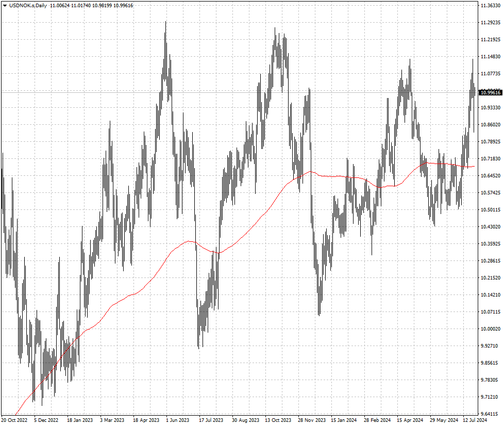
Task: Click the 17 Jul 2023 date label
Action: click(211, 420)
